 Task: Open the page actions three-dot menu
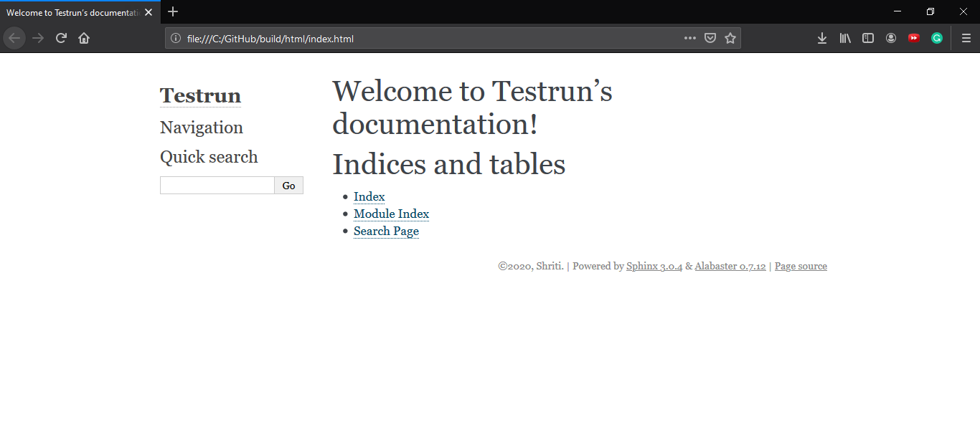[690, 39]
